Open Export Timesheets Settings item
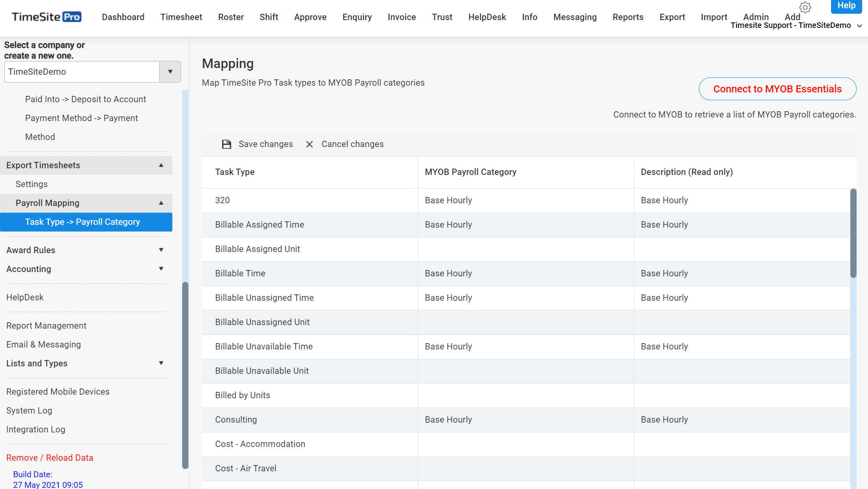 (x=31, y=184)
